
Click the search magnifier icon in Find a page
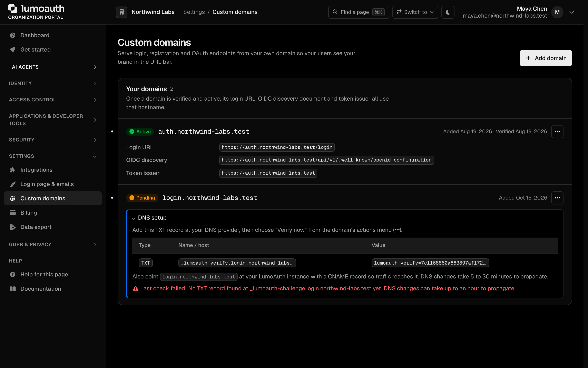click(x=335, y=12)
